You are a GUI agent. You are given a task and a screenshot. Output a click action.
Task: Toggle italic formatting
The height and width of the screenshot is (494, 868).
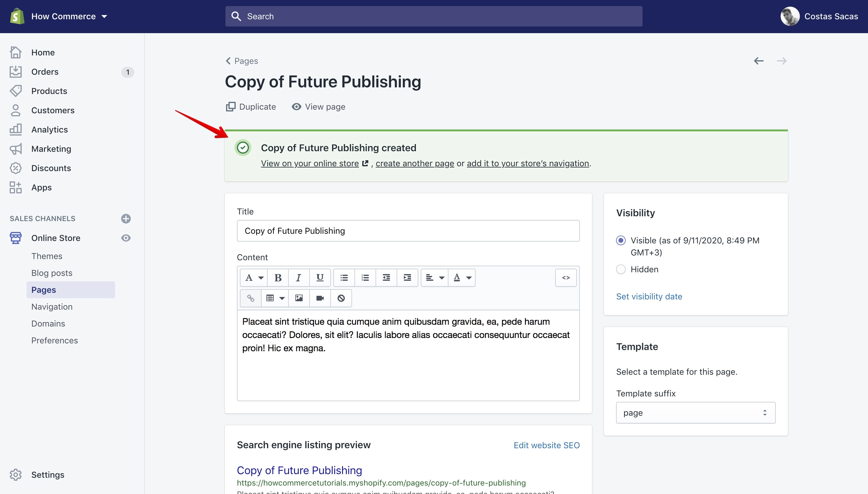pyautogui.click(x=299, y=278)
